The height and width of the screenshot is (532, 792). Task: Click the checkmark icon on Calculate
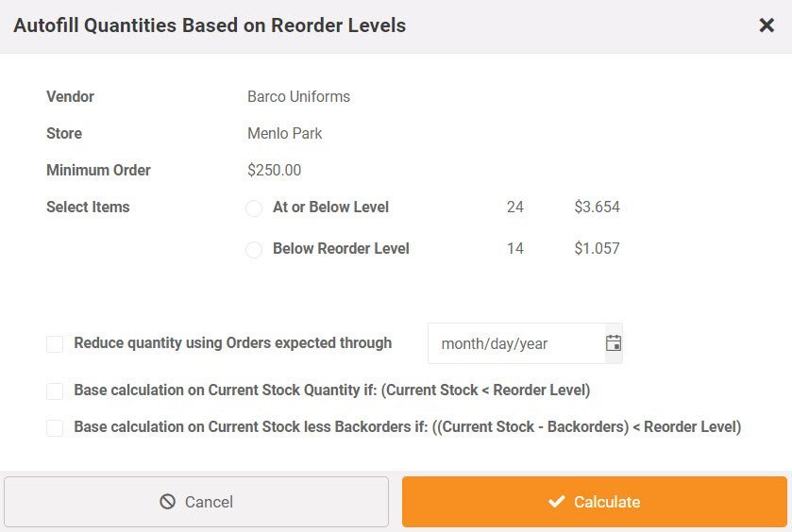coord(556,502)
